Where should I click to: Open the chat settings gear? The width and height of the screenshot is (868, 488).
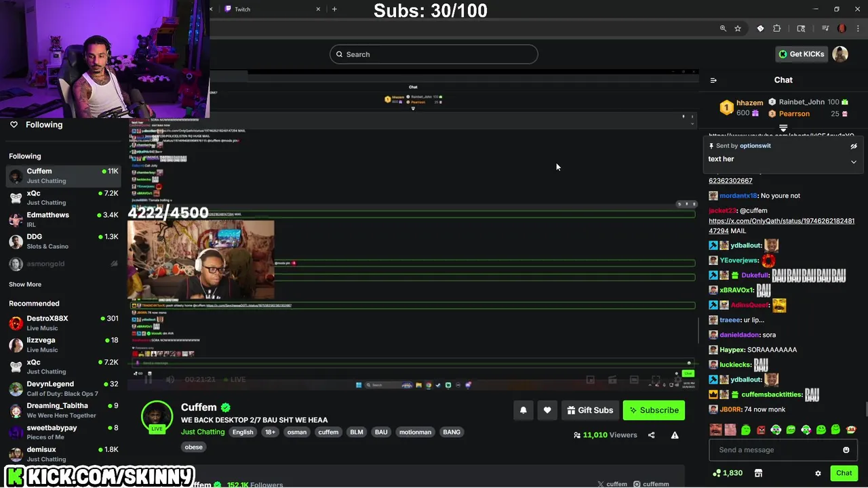coord(818,473)
